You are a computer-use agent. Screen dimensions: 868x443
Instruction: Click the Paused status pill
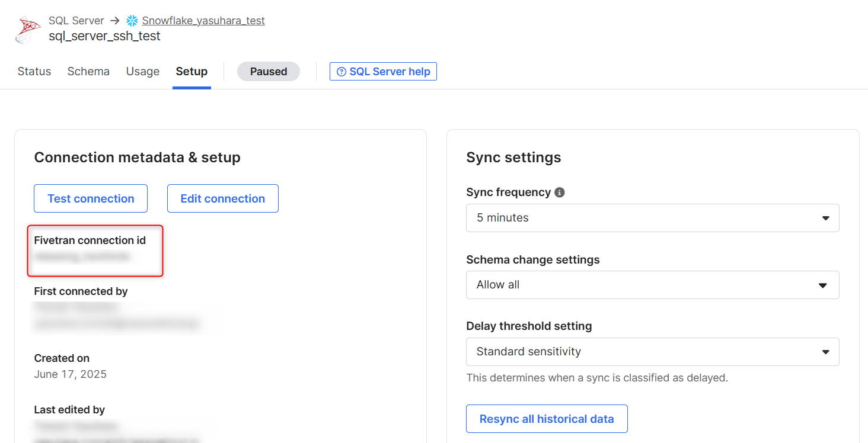tap(269, 72)
